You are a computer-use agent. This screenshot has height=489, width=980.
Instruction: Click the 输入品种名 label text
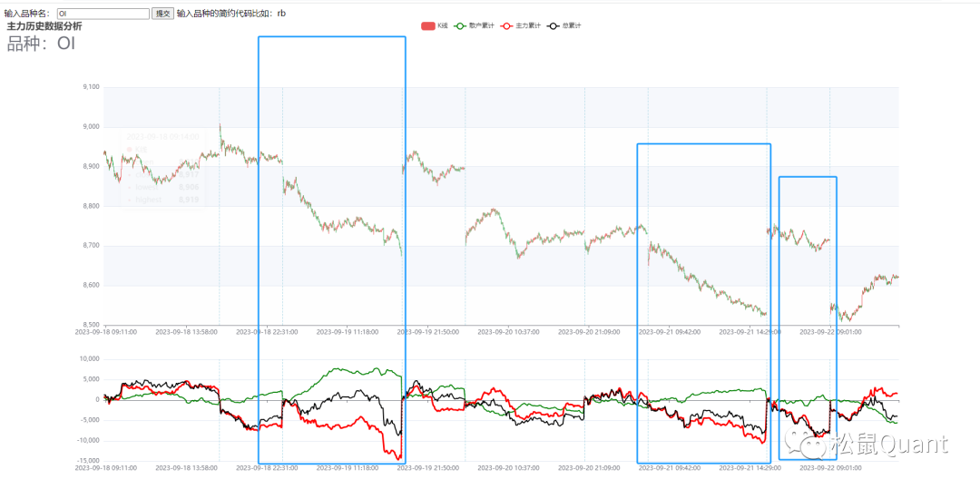27,14
